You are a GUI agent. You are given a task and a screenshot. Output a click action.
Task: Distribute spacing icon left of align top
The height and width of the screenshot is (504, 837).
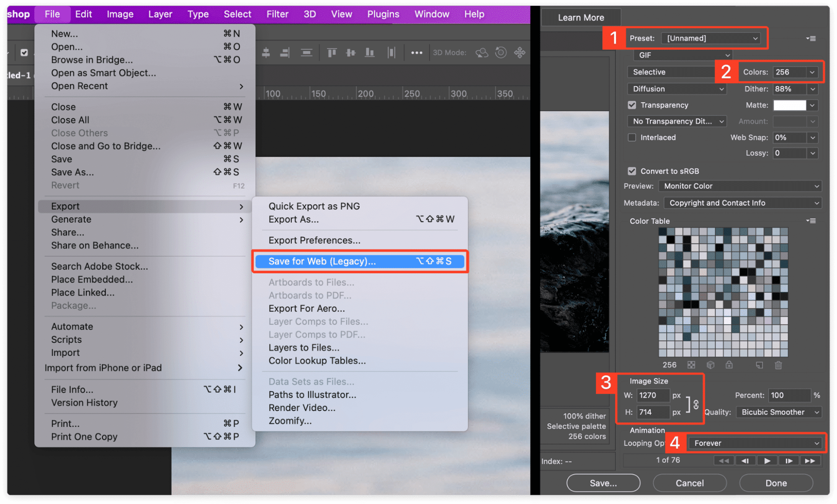point(306,53)
